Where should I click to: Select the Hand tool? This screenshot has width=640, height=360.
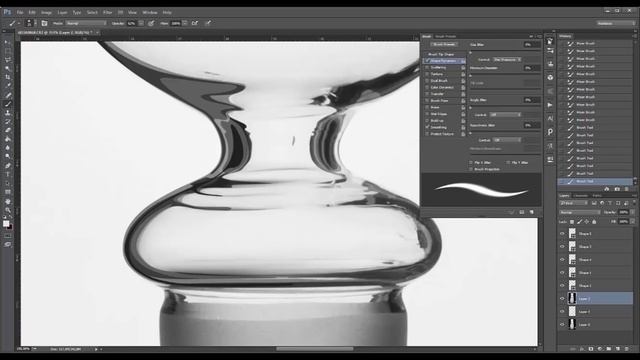coord(8,201)
